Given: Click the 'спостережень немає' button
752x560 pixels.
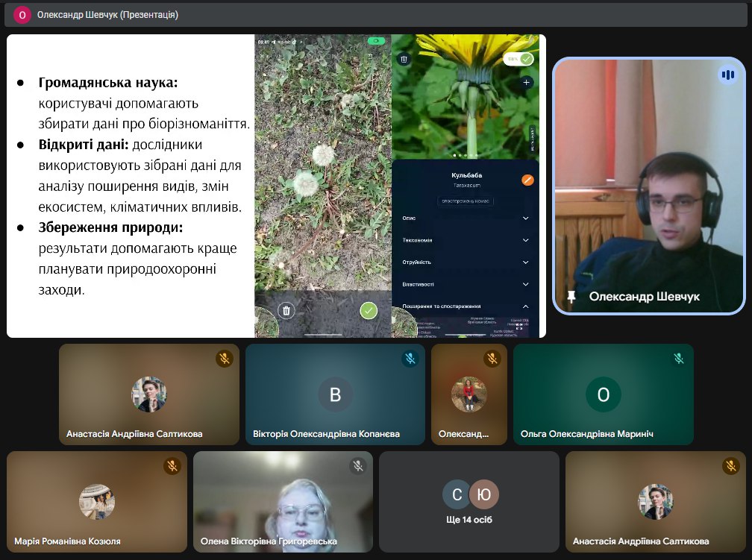Looking at the screenshot, I should (466, 201).
